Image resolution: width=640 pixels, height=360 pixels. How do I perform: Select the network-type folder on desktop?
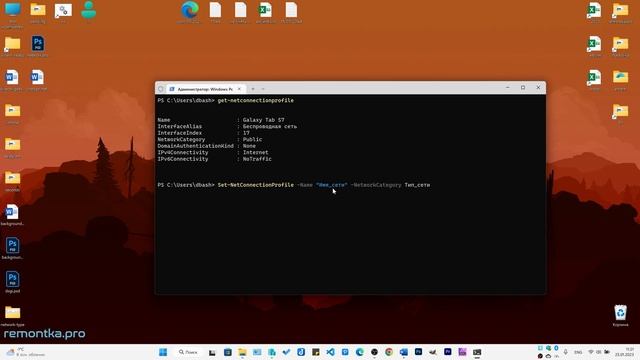pos(13,316)
